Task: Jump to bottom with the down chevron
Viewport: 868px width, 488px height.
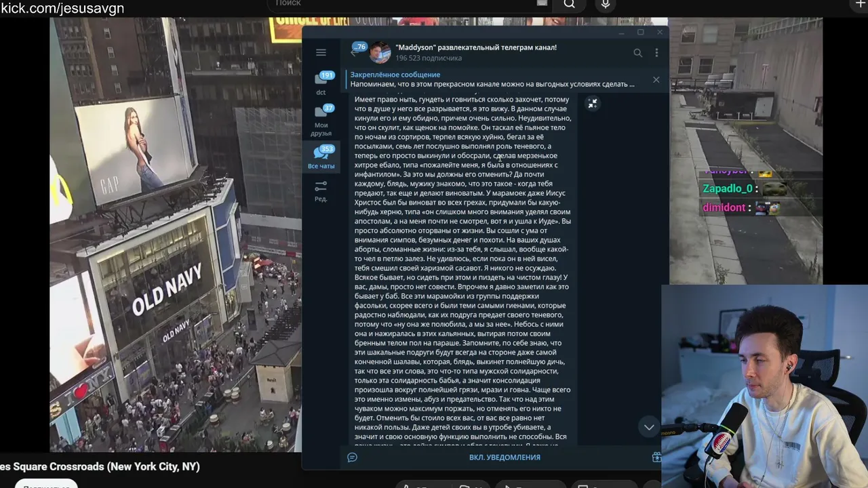Action: pyautogui.click(x=649, y=427)
